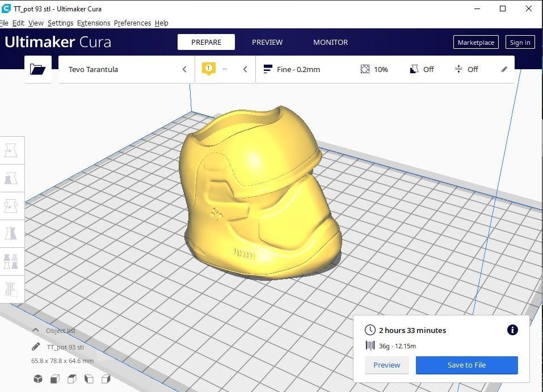Click the extruder 1 yellow badge icon
543x392 pixels.
coord(208,69)
